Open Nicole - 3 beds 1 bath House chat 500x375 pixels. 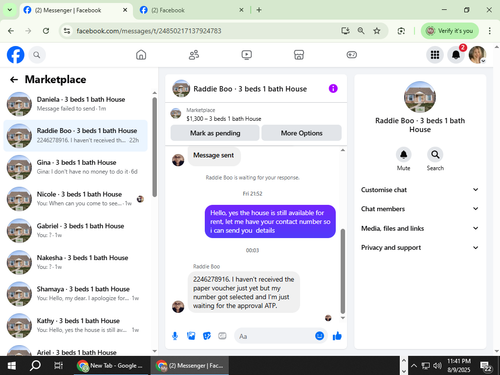point(75,199)
